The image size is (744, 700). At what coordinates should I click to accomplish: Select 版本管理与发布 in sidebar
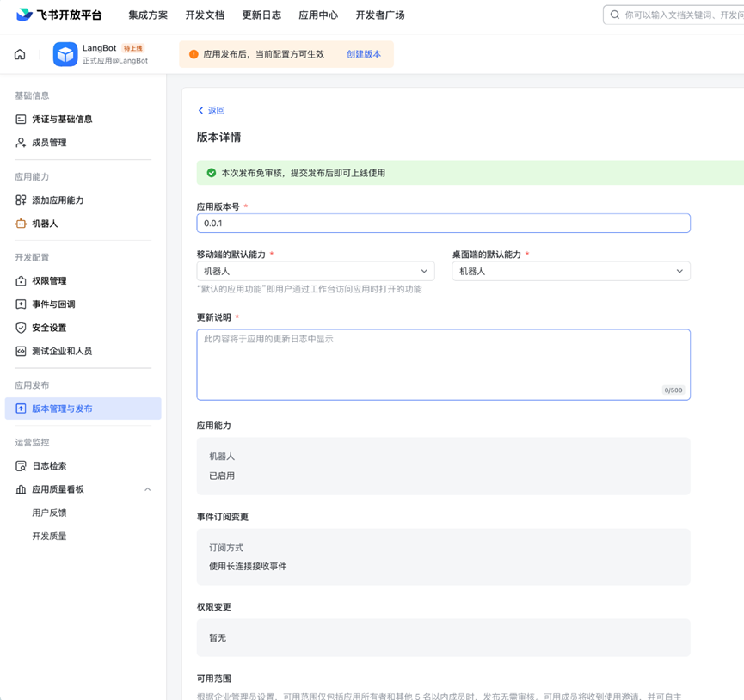[83, 408]
